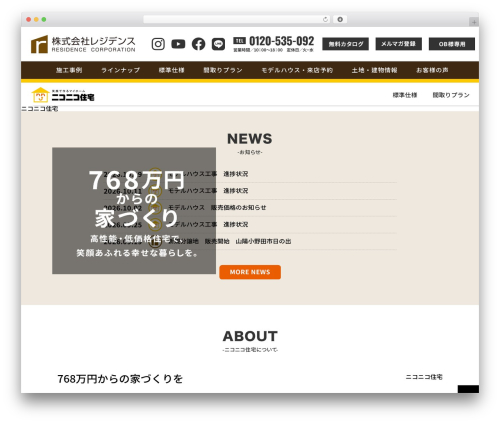Reload the page with the browser refresh icon
Image resolution: width=500 pixels, height=423 pixels.
coord(325,20)
